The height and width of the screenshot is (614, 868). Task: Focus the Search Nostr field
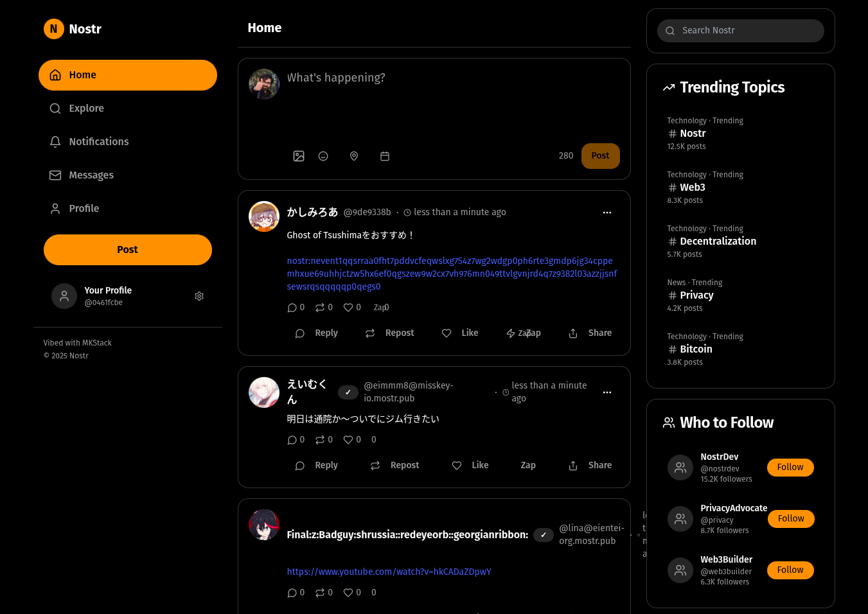[741, 31]
